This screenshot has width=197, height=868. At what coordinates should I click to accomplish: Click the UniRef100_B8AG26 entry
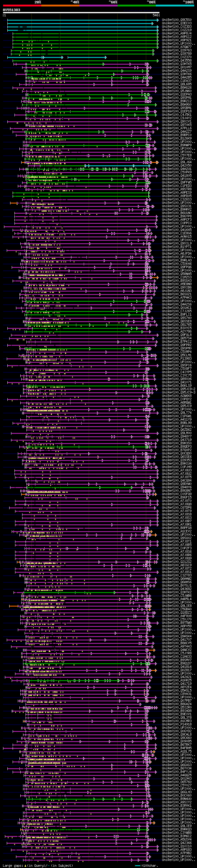tap(176, 88)
